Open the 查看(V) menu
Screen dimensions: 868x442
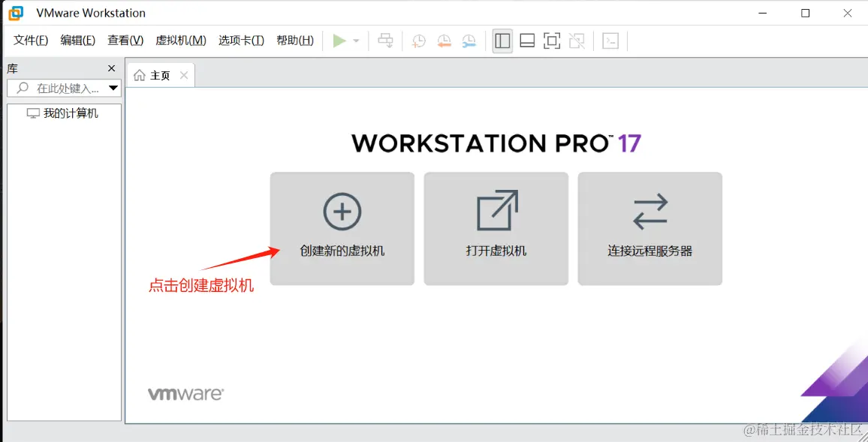click(x=125, y=41)
